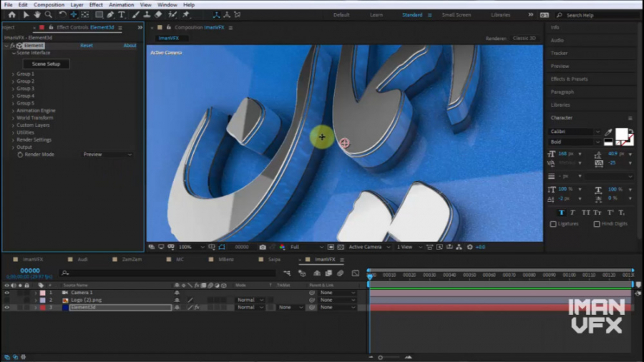Expand the Group 1 property
Screen dimensions: 644x362
[13, 74]
